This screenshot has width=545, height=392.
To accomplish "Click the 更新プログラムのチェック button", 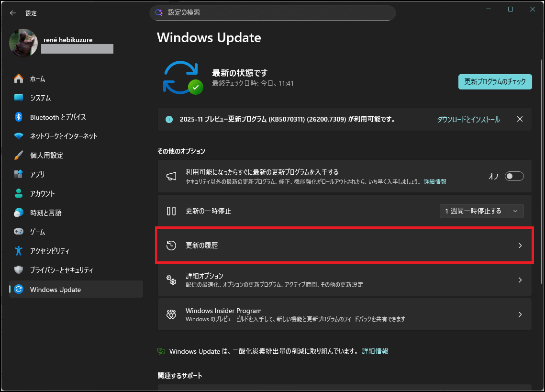I will click(x=495, y=82).
